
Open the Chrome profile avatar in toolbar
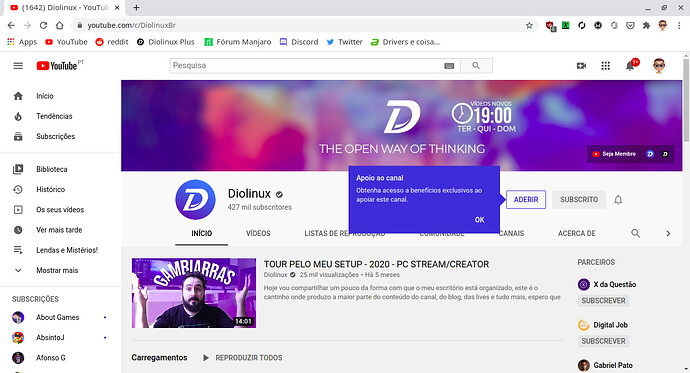tap(663, 26)
